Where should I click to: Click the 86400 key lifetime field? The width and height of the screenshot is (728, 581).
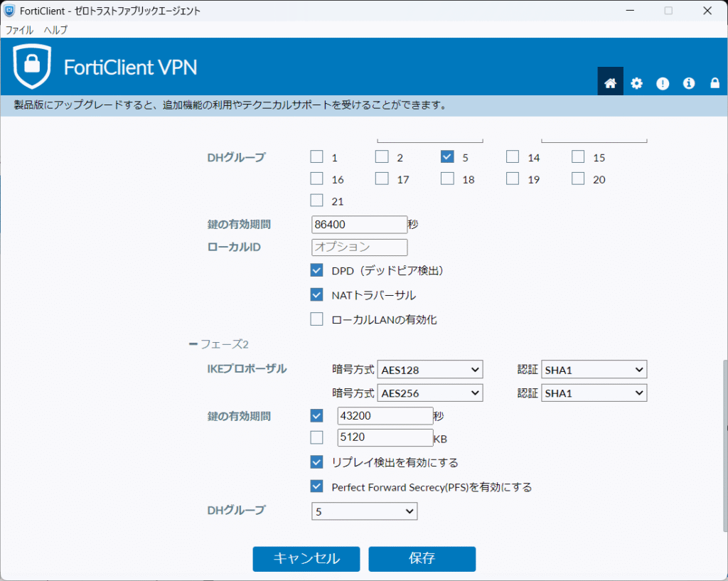tap(359, 224)
